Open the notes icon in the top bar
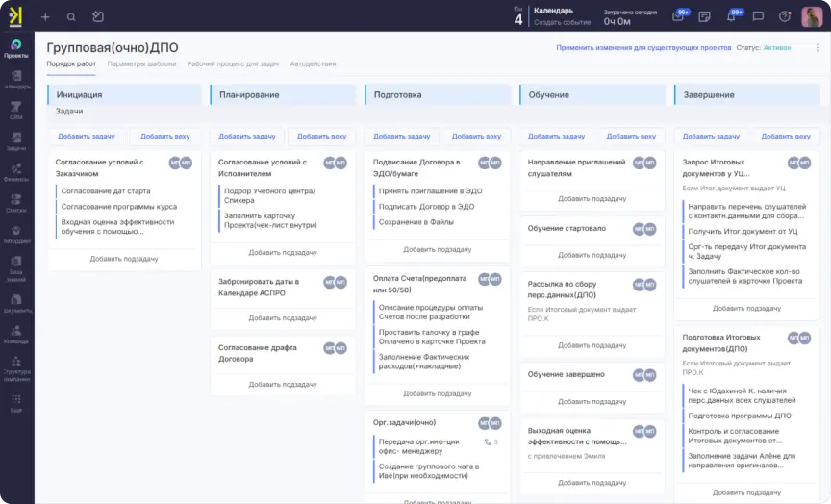 (x=704, y=17)
